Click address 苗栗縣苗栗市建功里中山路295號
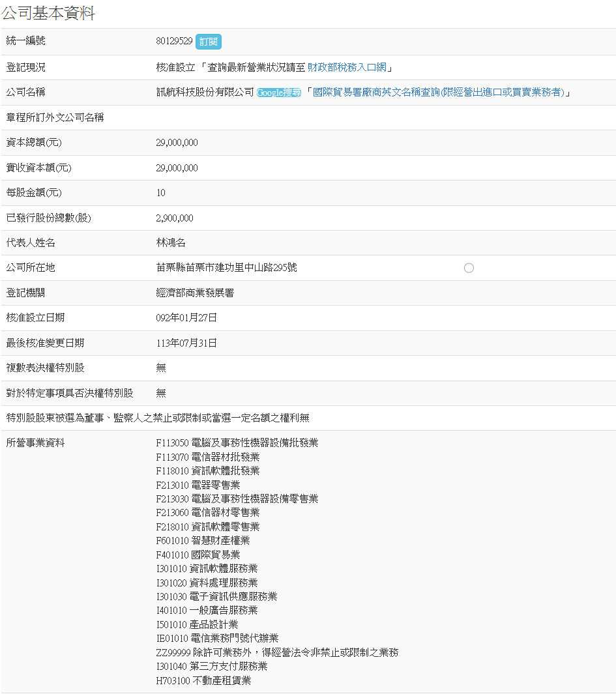This screenshot has height=694, width=616. [x=226, y=267]
